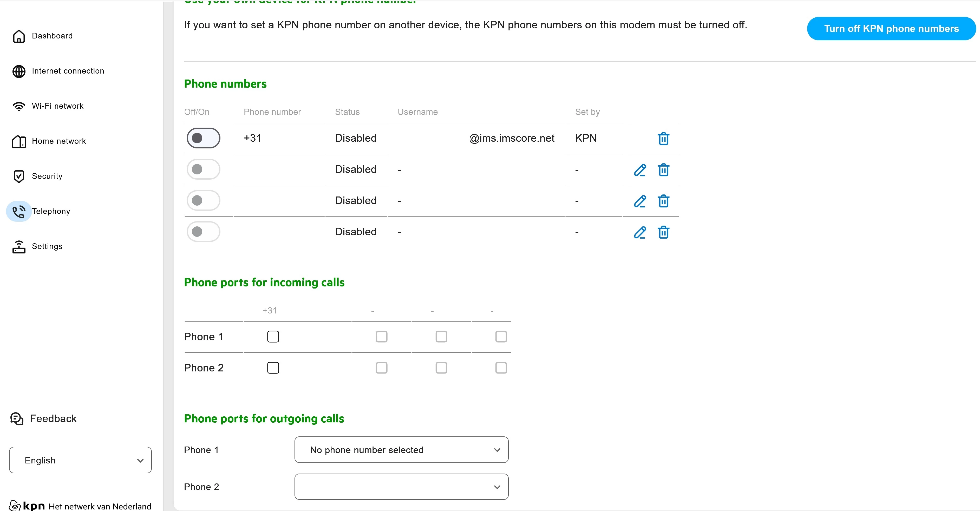Open the Settings page link
This screenshot has height=511, width=980.
(x=47, y=246)
